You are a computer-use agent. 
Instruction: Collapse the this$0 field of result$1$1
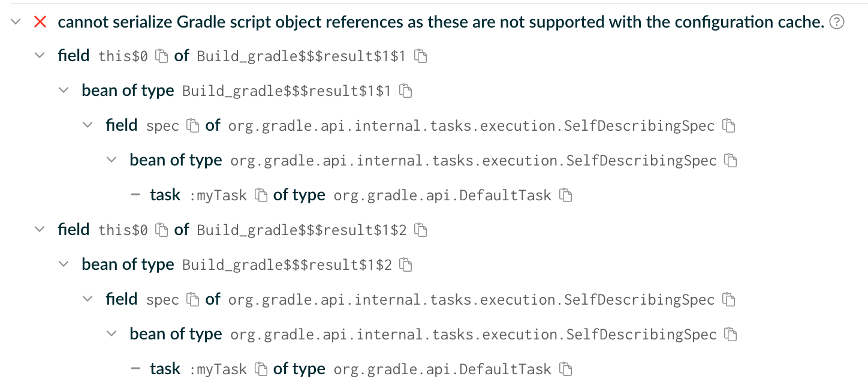(x=40, y=56)
